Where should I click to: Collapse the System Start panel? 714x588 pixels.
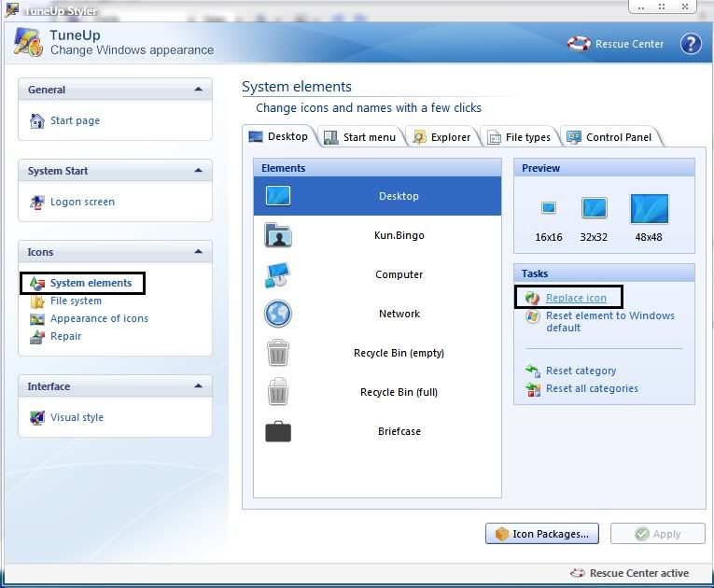[x=198, y=171]
